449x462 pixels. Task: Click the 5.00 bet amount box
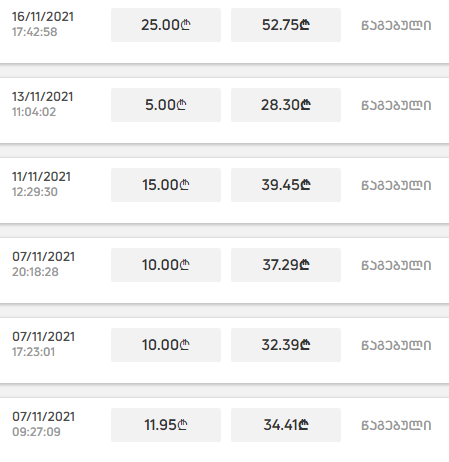click(x=166, y=105)
